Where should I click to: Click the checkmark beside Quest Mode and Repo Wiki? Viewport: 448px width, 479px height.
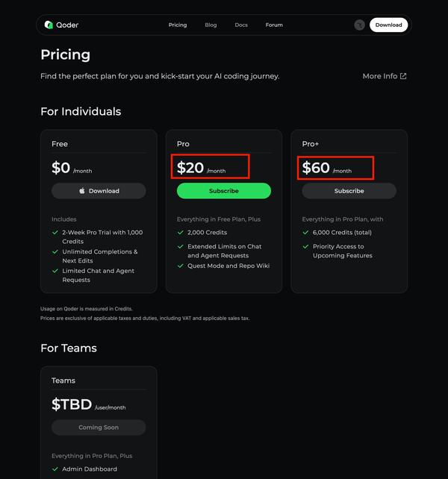tap(181, 266)
